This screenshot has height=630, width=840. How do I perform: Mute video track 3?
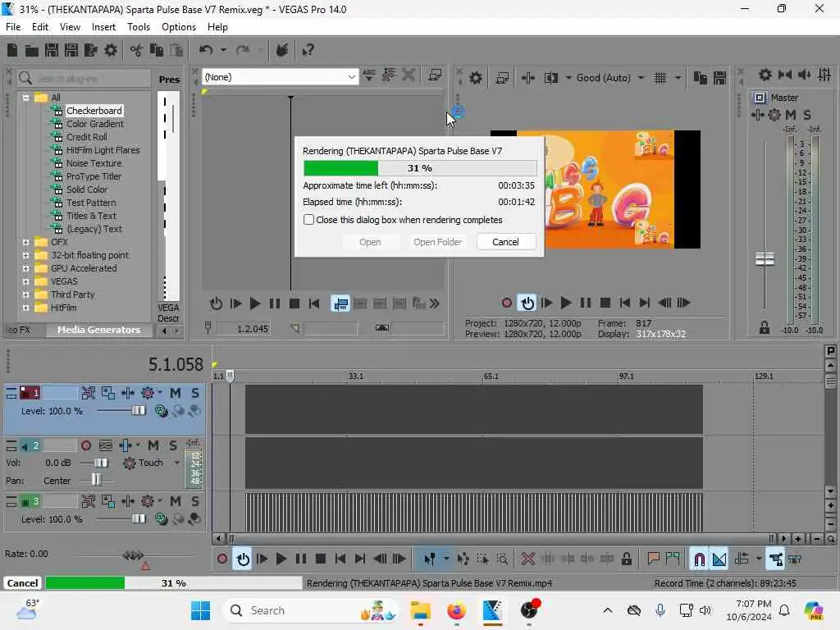(x=176, y=501)
